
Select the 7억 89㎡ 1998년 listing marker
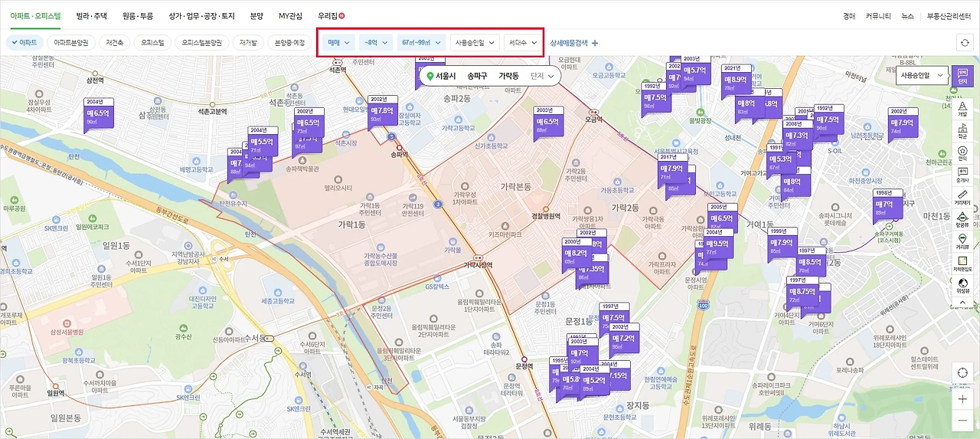click(x=887, y=204)
